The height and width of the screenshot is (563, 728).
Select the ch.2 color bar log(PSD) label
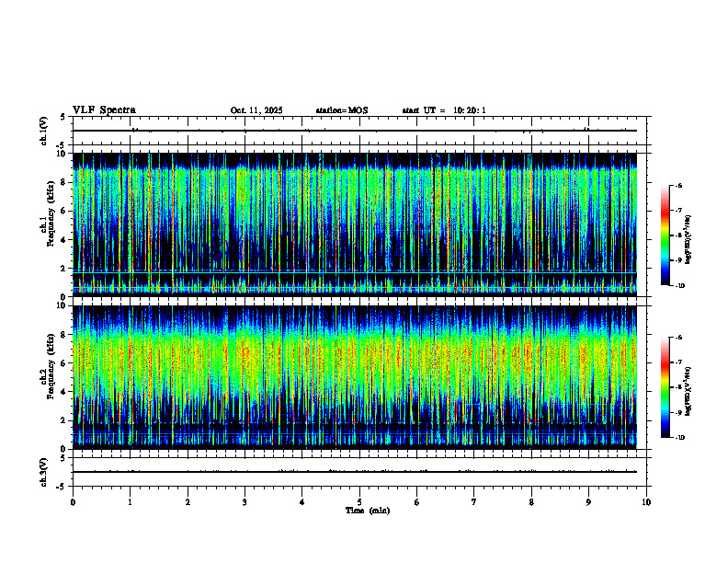click(x=688, y=391)
